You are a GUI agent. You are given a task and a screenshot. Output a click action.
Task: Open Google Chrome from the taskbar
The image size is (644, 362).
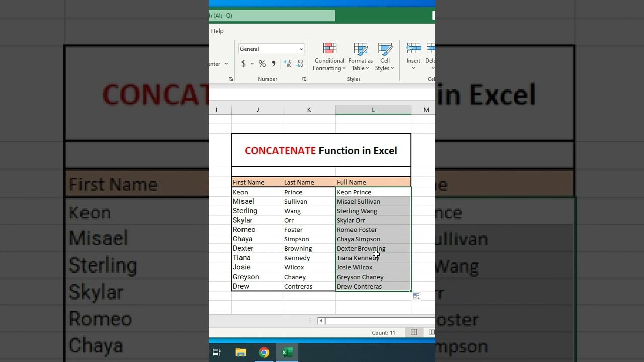click(x=264, y=352)
